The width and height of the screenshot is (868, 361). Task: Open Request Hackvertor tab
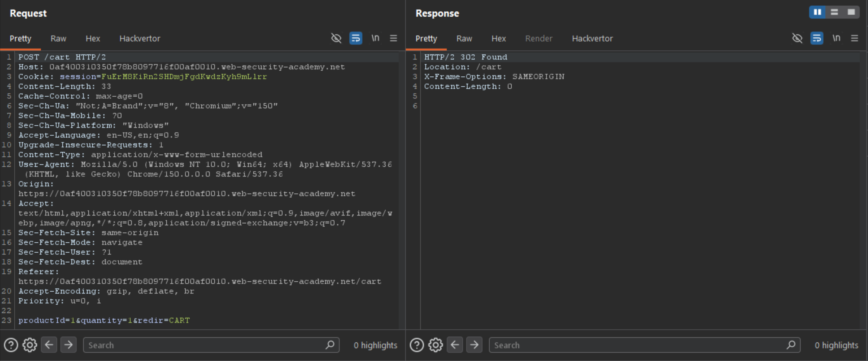[140, 39]
